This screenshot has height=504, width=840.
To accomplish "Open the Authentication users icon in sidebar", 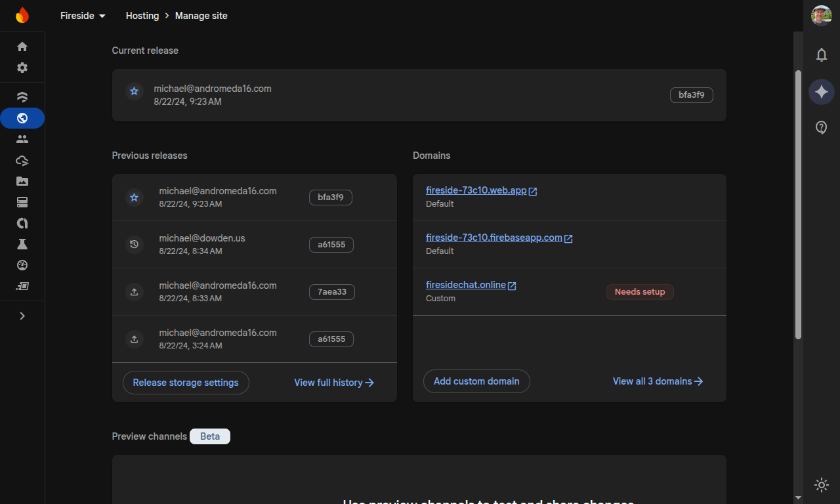I will (22, 139).
